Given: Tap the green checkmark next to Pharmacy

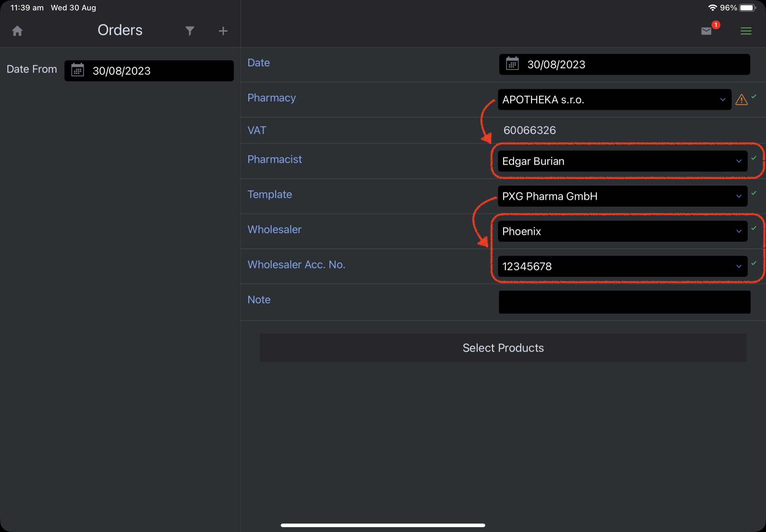Looking at the screenshot, I should point(754,96).
